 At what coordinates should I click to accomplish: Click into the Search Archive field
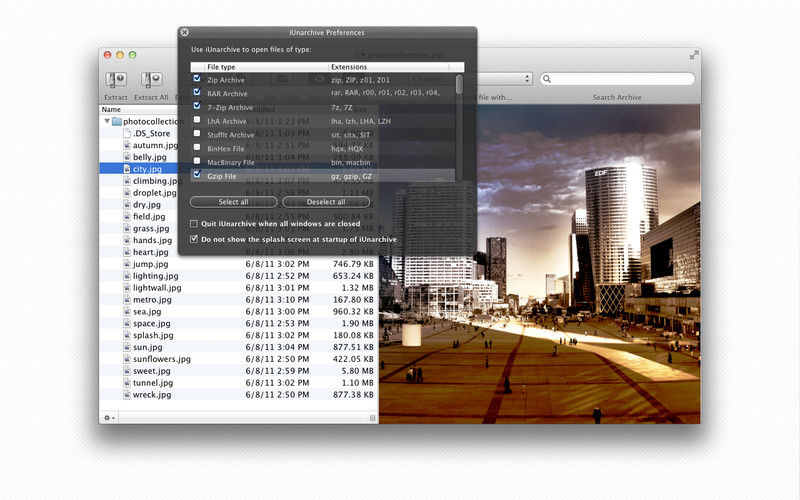pos(617,79)
